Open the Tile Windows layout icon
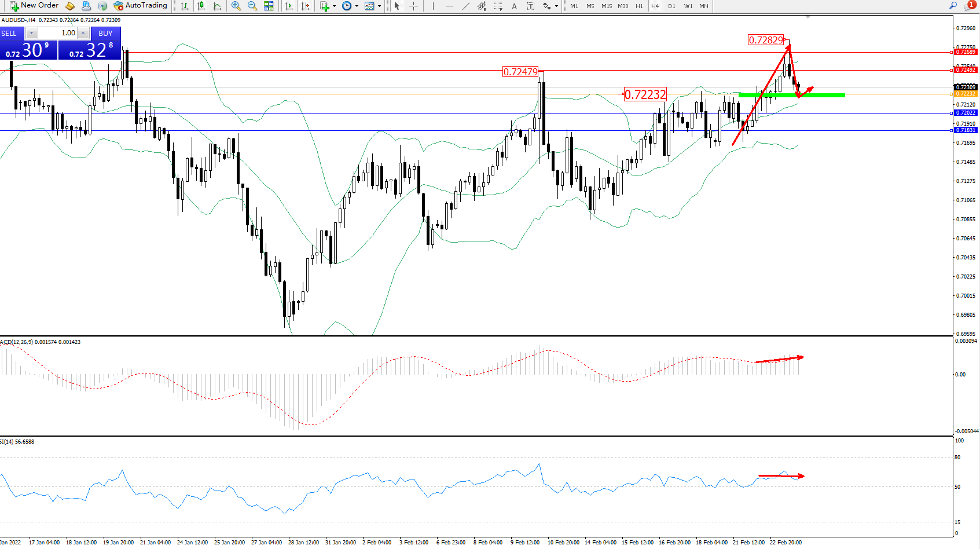The image size is (980, 549). pyautogui.click(x=269, y=6)
